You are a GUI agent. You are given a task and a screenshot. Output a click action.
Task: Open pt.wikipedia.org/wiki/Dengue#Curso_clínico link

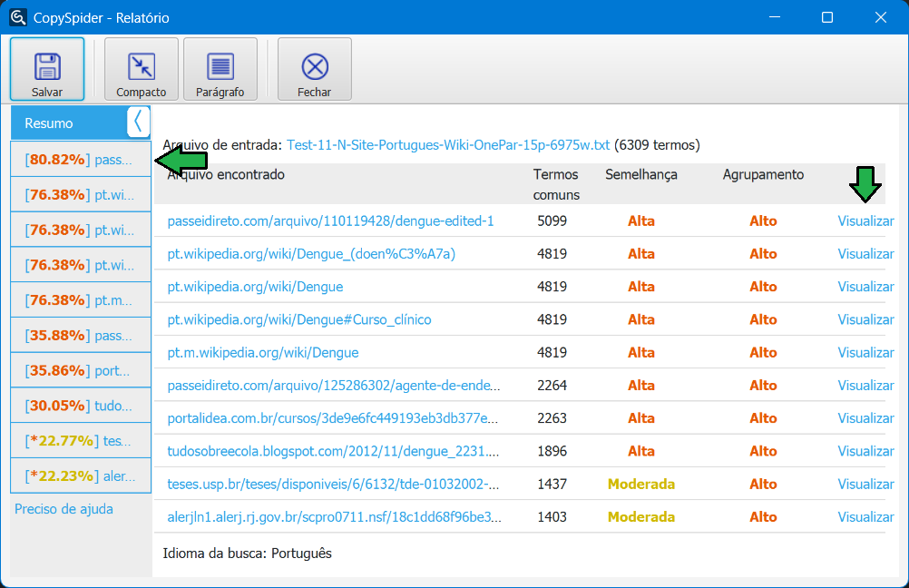tap(299, 319)
